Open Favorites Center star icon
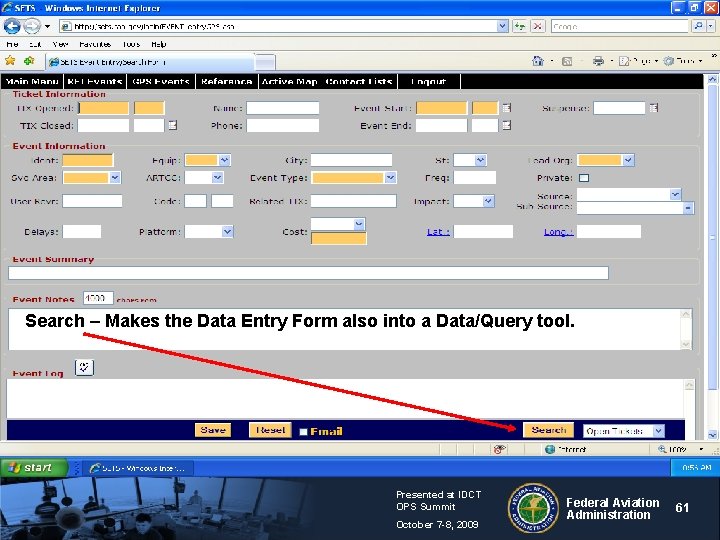The width and height of the screenshot is (720, 540). (10, 61)
